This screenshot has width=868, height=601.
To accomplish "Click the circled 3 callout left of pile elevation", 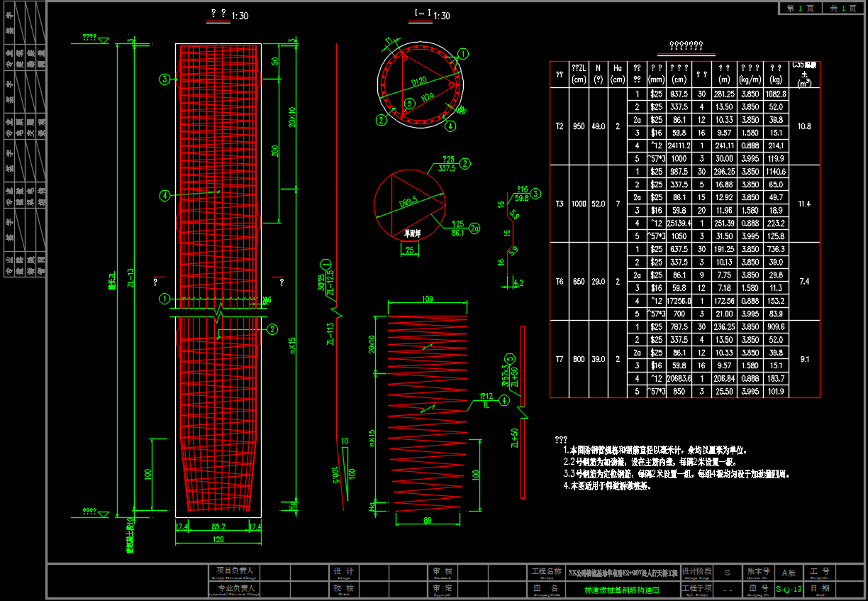I will pyautogui.click(x=165, y=79).
